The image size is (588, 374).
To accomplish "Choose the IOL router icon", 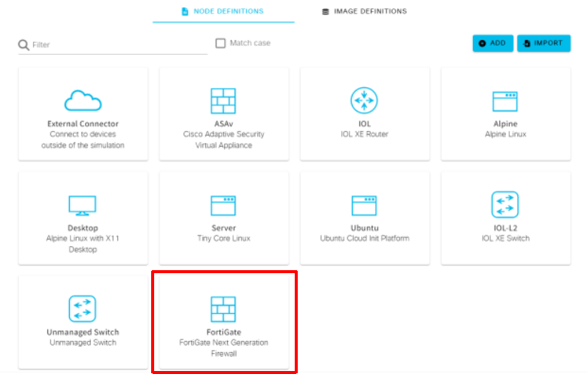I will coord(364,100).
